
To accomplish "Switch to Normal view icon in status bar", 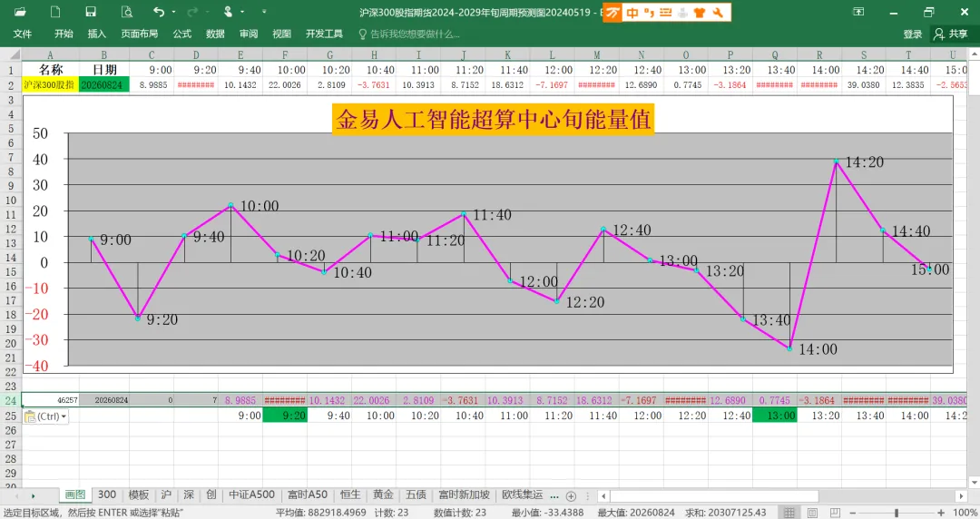I will coord(789,513).
